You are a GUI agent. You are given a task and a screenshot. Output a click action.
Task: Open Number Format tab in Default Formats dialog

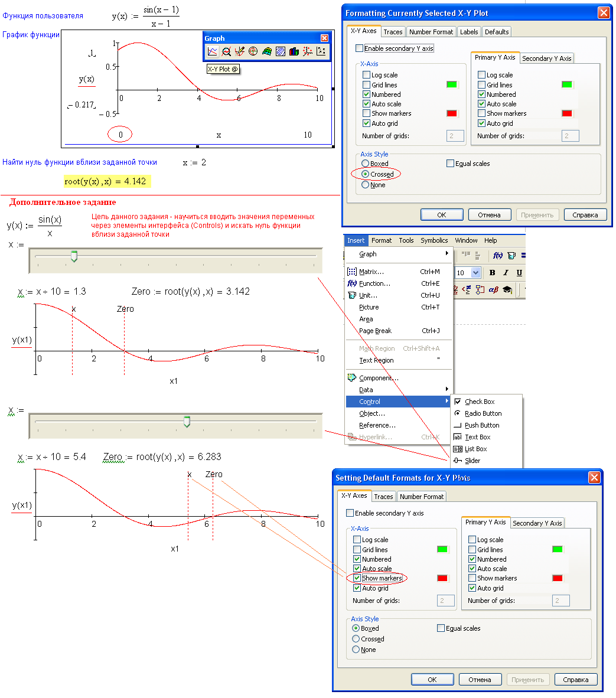pos(422,497)
